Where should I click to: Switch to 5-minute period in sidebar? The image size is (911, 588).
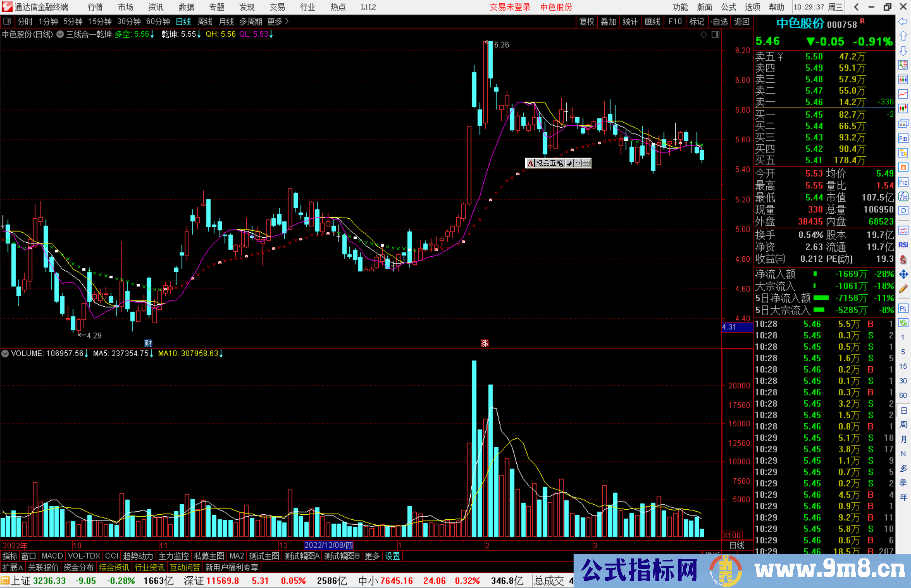(903, 352)
